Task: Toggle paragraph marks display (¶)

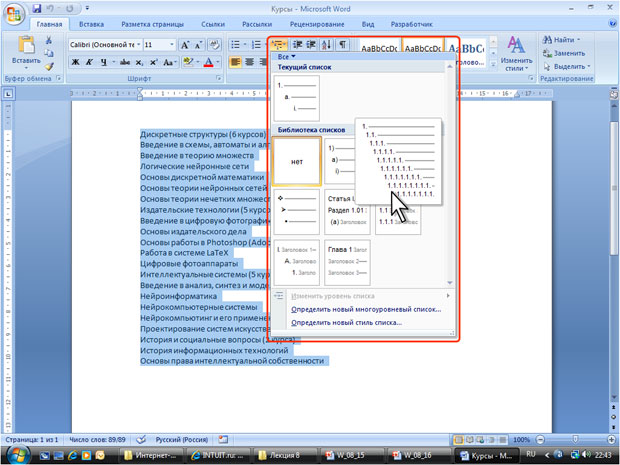Action: (x=342, y=45)
